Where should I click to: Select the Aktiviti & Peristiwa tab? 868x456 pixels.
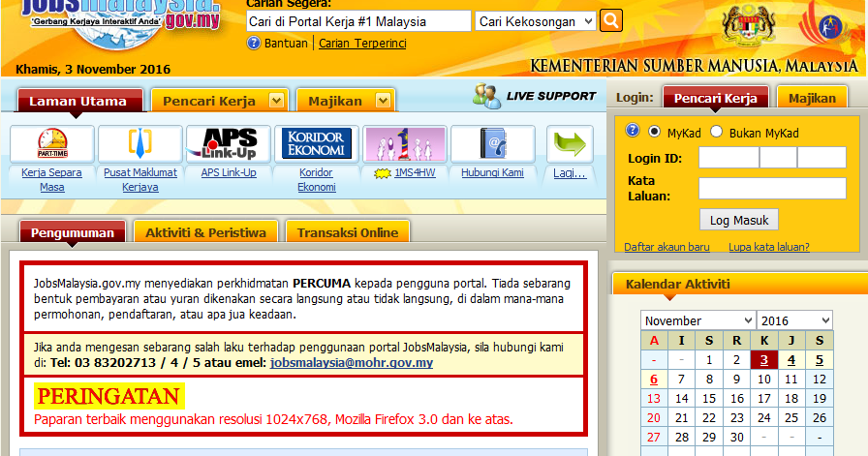click(205, 232)
